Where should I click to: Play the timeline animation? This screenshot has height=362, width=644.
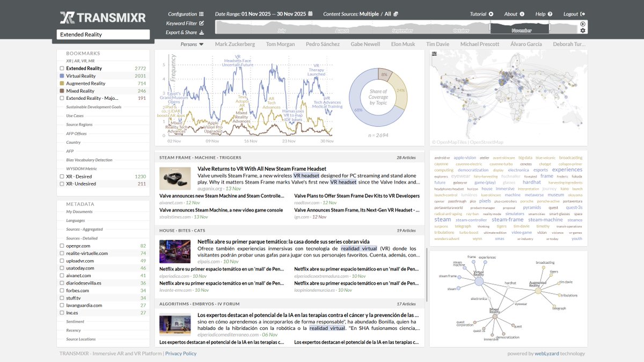tap(583, 24)
